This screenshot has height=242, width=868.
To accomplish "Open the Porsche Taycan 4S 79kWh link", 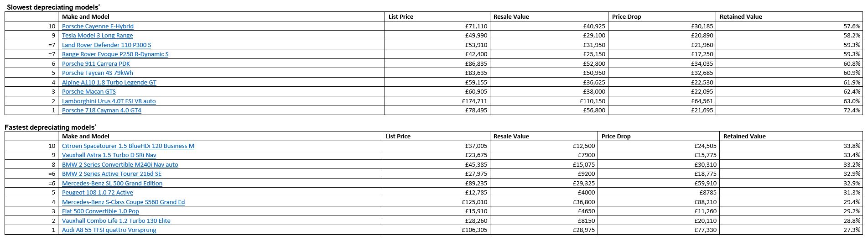I will (x=98, y=73).
